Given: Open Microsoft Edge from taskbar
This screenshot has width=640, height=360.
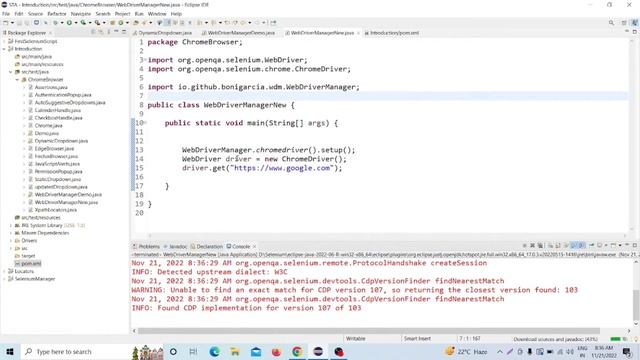Looking at the screenshot, I should [x=214, y=351].
